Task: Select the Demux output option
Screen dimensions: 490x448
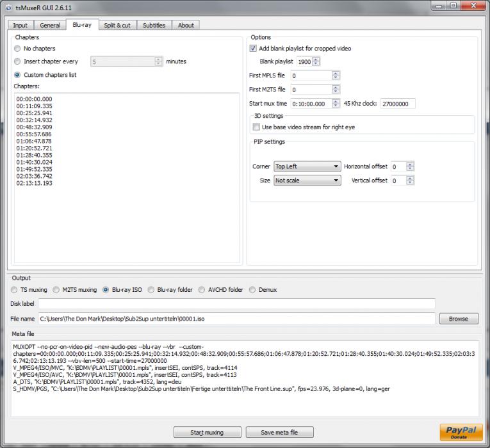Action: pyautogui.click(x=252, y=290)
